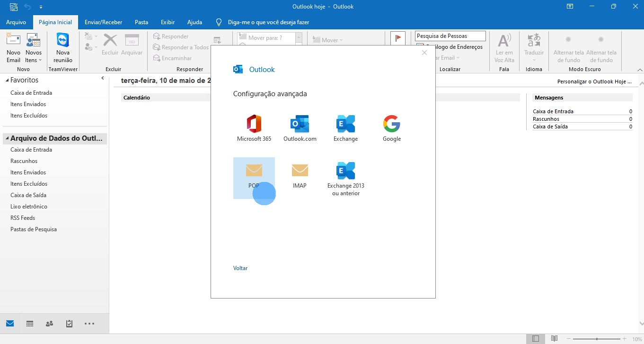Image resolution: width=644 pixels, height=344 pixels.
Task: Select the Arquivo de Dados do Outlook header
Action: [55, 138]
